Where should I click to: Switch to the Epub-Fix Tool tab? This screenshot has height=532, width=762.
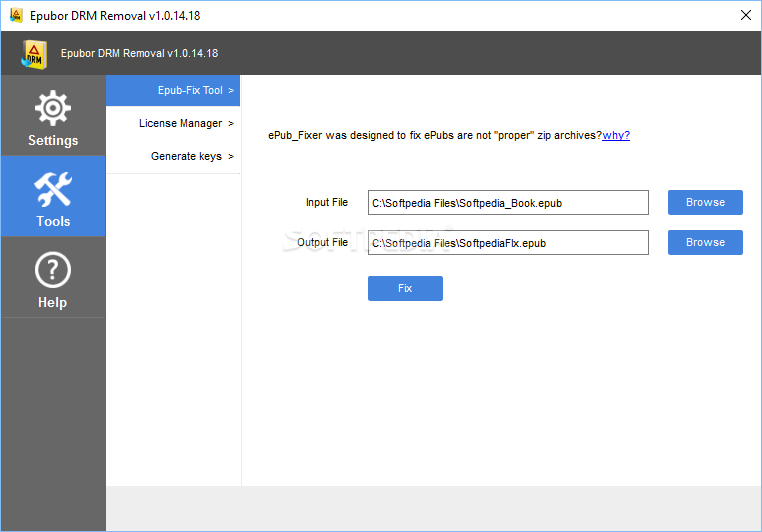[x=173, y=90]
